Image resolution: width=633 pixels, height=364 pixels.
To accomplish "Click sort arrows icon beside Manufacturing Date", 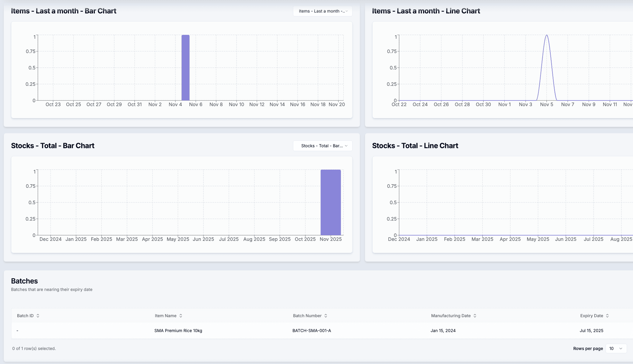I will 475,316.
